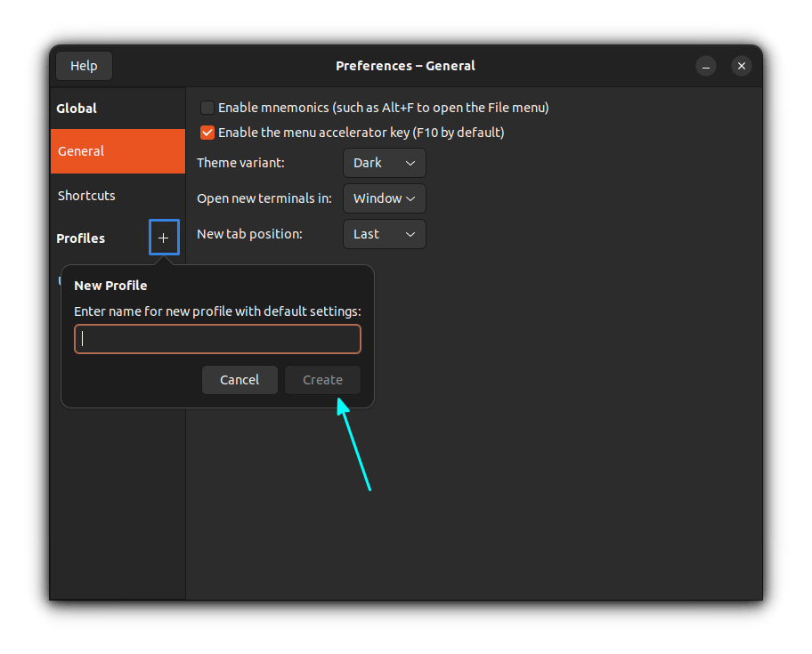Click the Preferences – General title bar

[405, 66]
